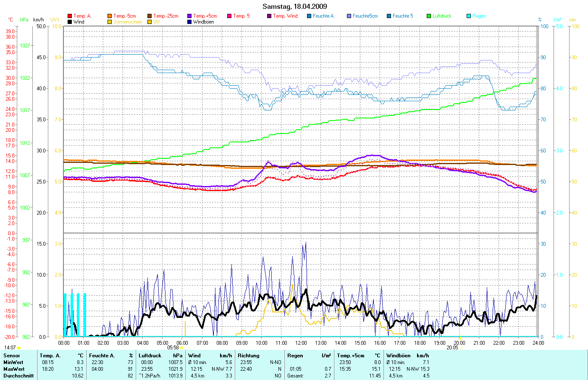588x380 pixels.
Task: Click the orange Temp.-5cm legend square
Action: pos(110,16)
